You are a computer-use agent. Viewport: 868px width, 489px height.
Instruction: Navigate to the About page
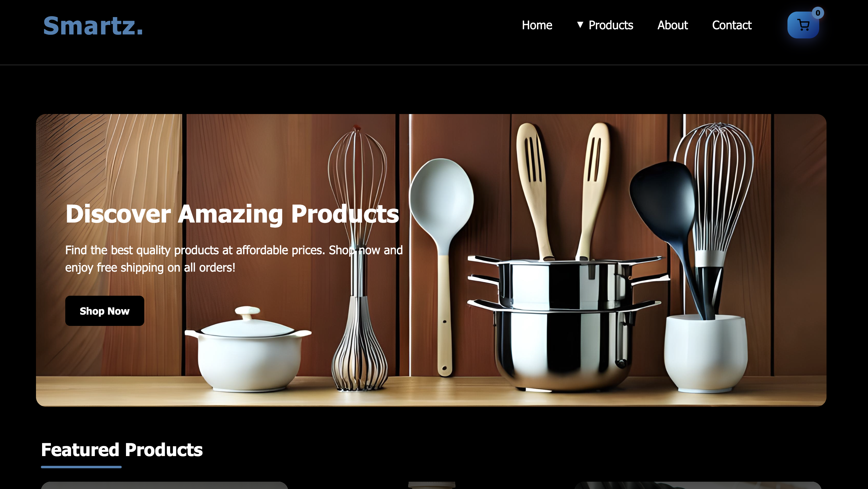point(673,25)
